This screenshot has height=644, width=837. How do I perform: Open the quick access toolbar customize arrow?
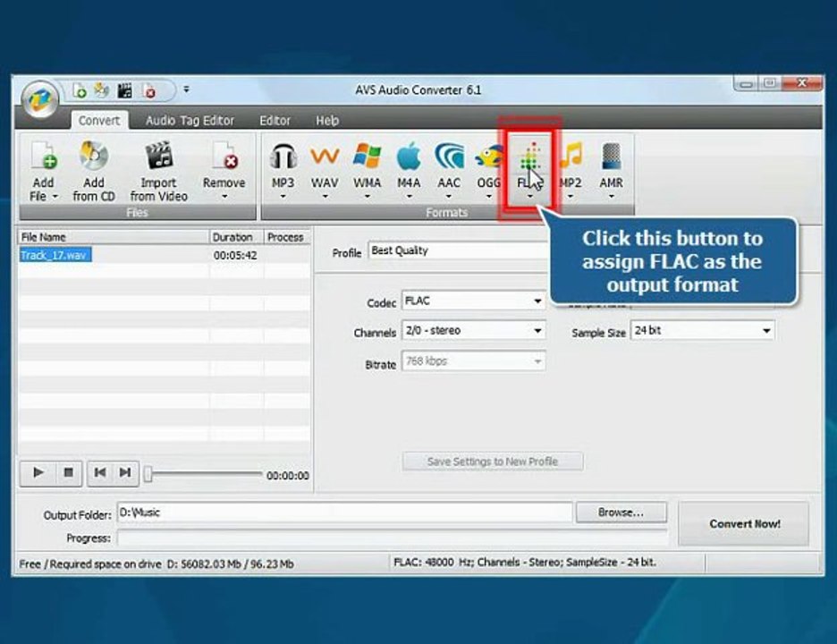(186, 89)
